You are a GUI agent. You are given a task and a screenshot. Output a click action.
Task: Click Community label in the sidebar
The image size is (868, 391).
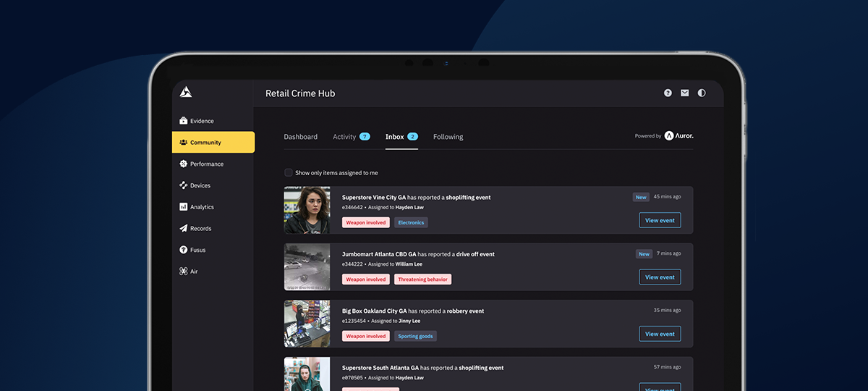(x=205, y=143)
